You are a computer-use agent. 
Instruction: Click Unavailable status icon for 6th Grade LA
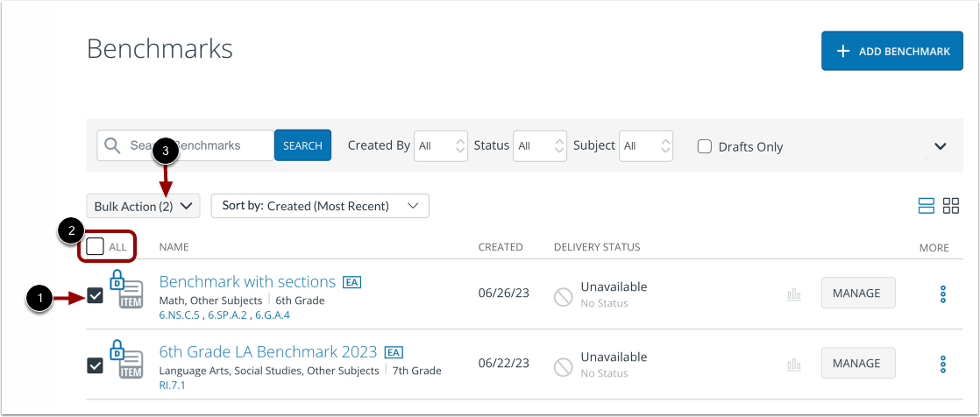[563, 367]
